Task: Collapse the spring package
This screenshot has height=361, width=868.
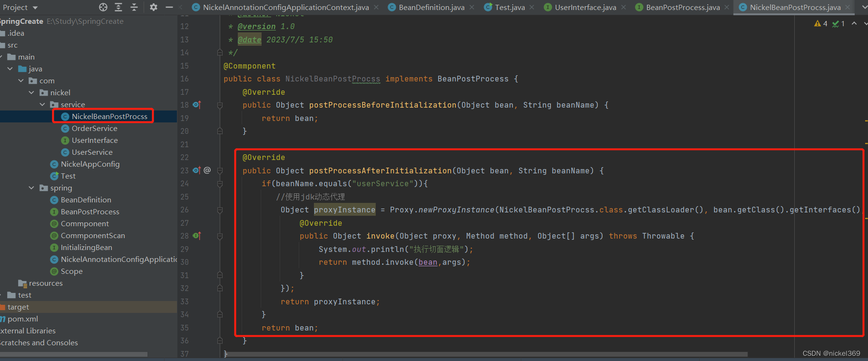Action: pyautogui.click(x=31, y=188)
